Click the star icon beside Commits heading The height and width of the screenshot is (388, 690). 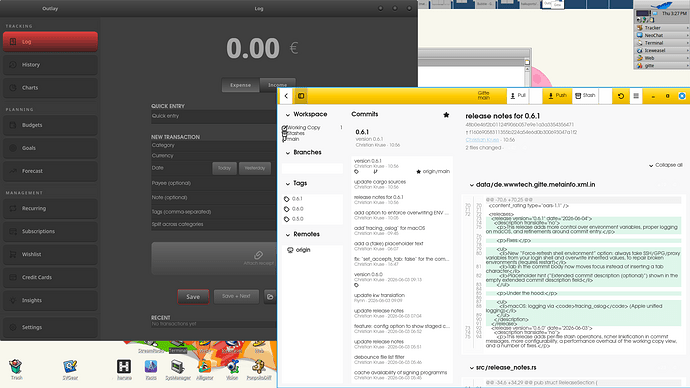446,115
